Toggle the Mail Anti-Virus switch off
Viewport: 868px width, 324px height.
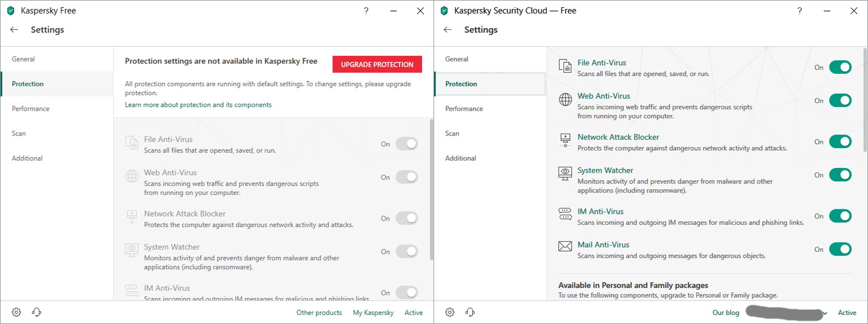(x=840, y=249)
